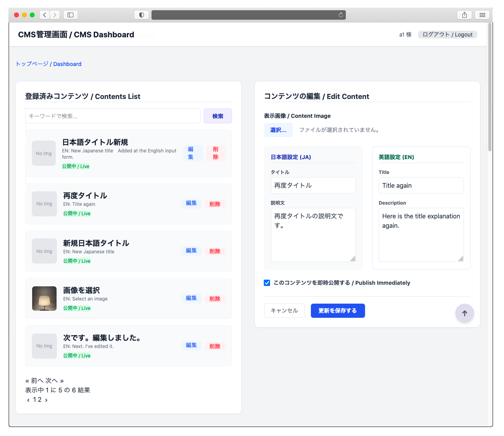Click the CMS管理画面 / CMS Dashboard title
Viewport: 504px width, 436px height.
tap(76, 35)
